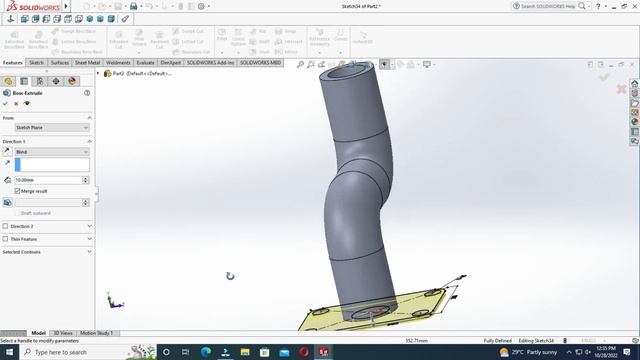Toggle the Draft outward checkbox
The width and height of the screenshot is (640, 360).
[x=17, y=213]
